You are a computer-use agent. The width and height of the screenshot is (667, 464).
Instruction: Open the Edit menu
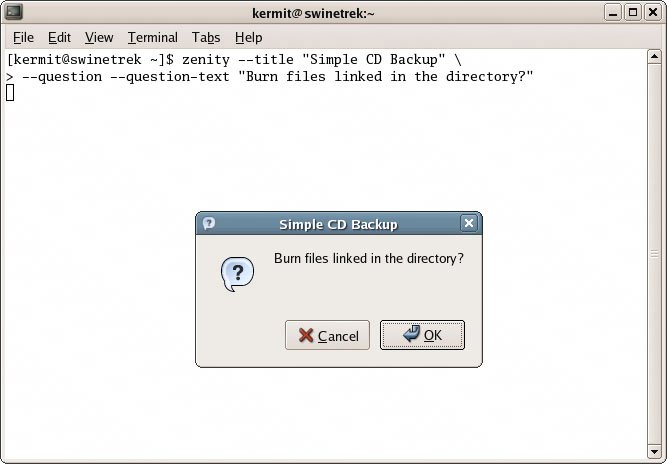(59, 38)
